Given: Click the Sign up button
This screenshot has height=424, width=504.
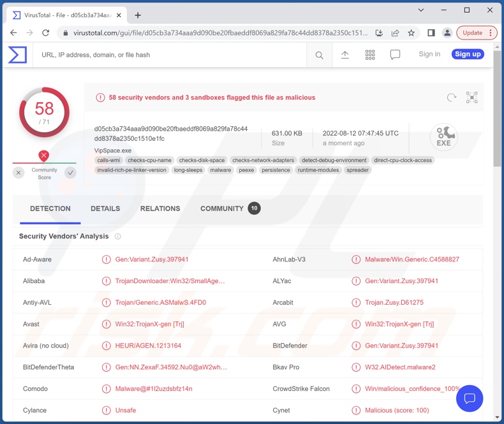Looking at the screenshot, I should 468,54.
